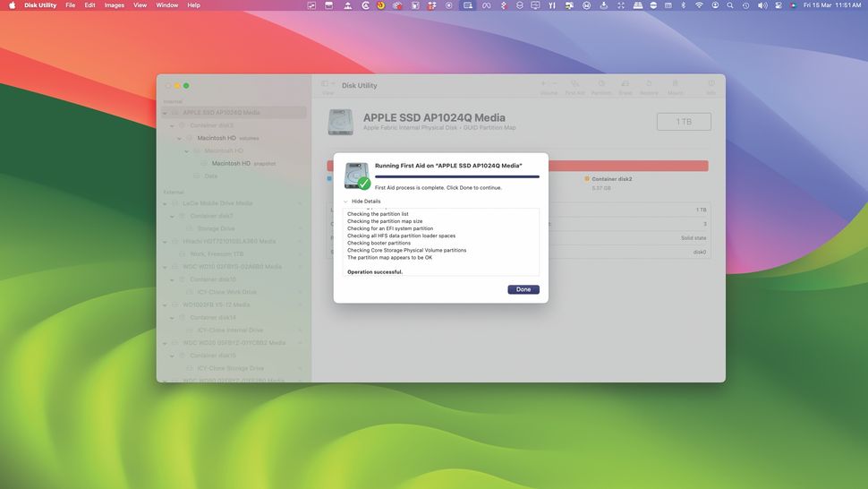Viewport: 868px width, 489px height.
Task: Collapse APPLE SSD AP1024Q Media tree row
Action: (165, 113)
